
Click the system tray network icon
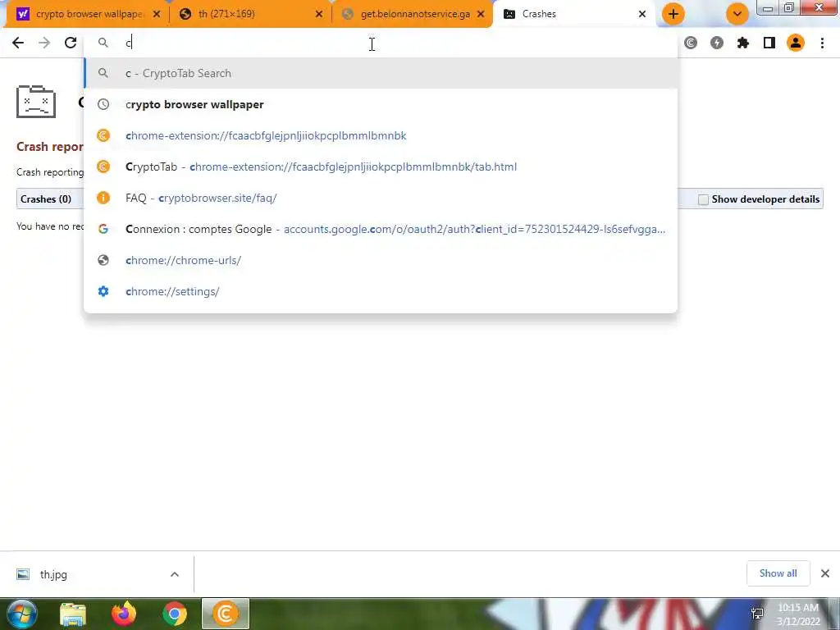pyautogui.click(x=757, y=614)
